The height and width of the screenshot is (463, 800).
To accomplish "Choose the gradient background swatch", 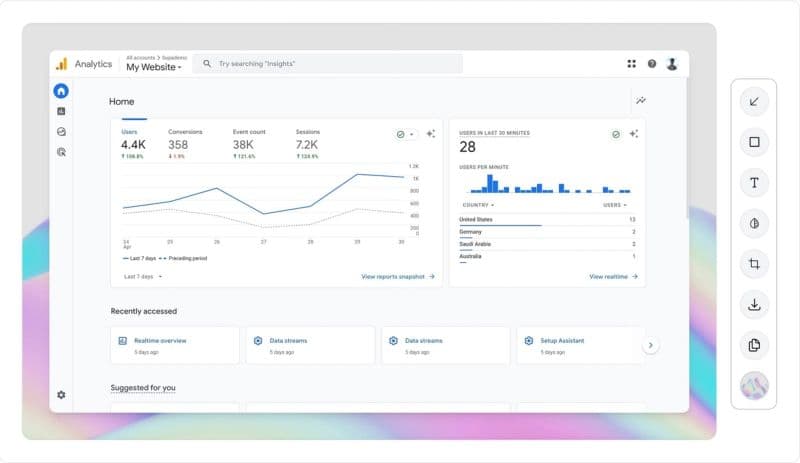I will coord(754,386).
